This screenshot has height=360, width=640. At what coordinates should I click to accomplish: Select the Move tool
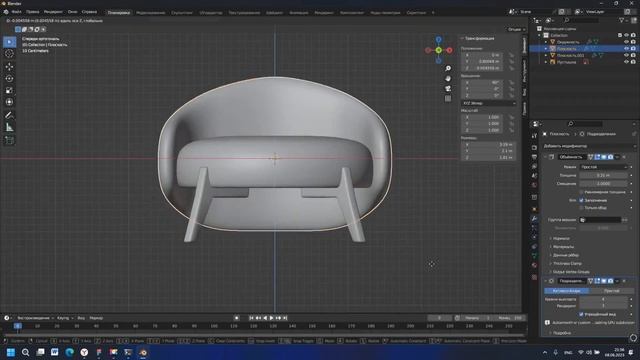(9, 66)
